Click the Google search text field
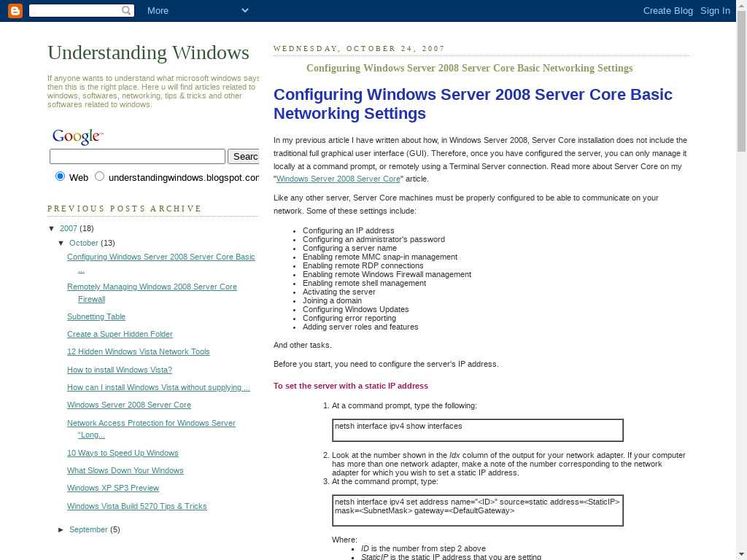747x560 pixels. pos(137,157)
